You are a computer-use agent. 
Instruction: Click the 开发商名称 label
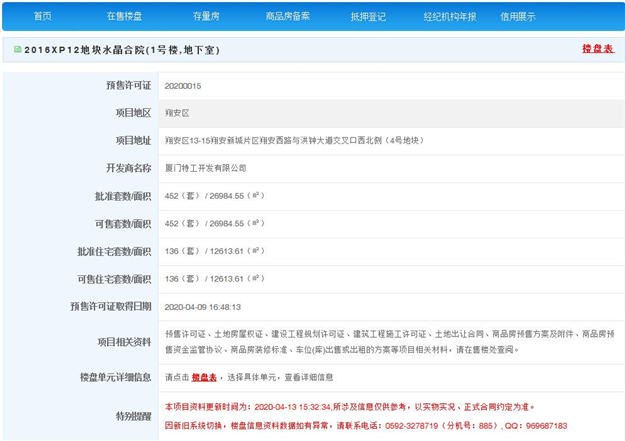[129, 168]
